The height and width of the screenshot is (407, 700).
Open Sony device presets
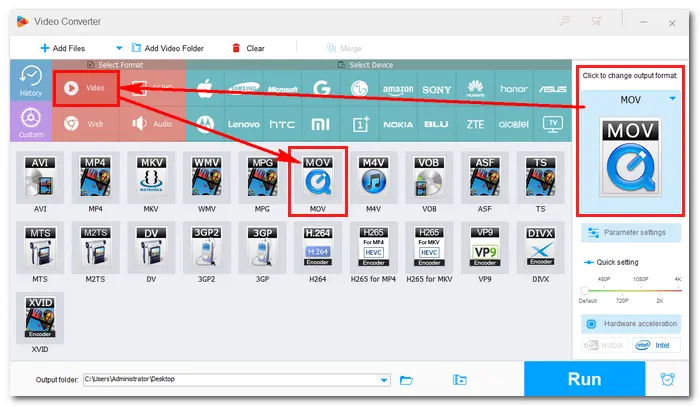[437, 88]
